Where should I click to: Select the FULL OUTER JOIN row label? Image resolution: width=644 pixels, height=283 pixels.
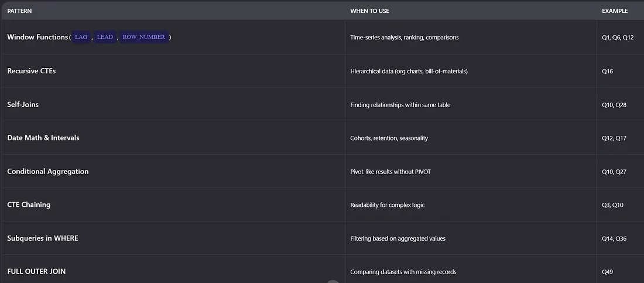36,271
